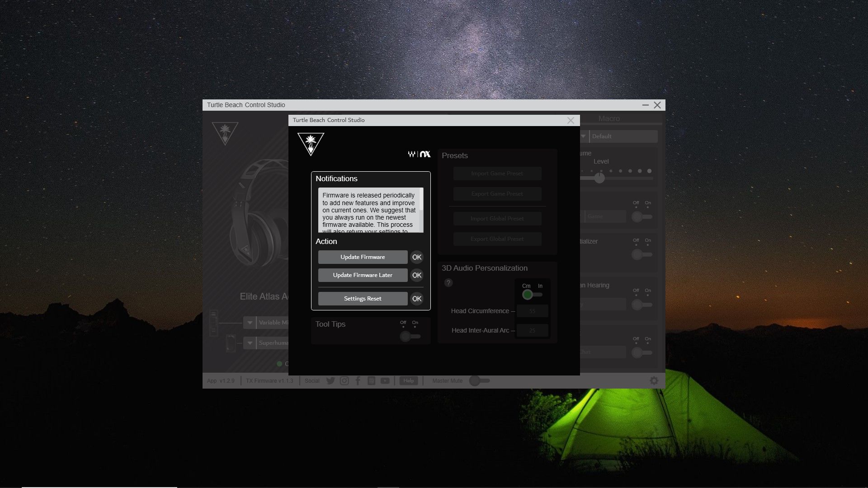
Task: Open the Variable Mic dropdown arrow
Action: 250,323
